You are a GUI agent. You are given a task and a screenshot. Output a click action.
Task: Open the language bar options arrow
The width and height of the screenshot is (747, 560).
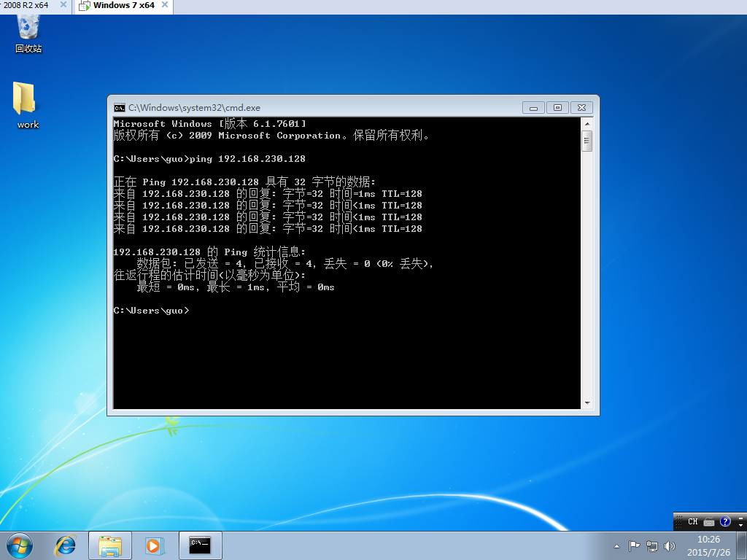[x=740, y=524]
